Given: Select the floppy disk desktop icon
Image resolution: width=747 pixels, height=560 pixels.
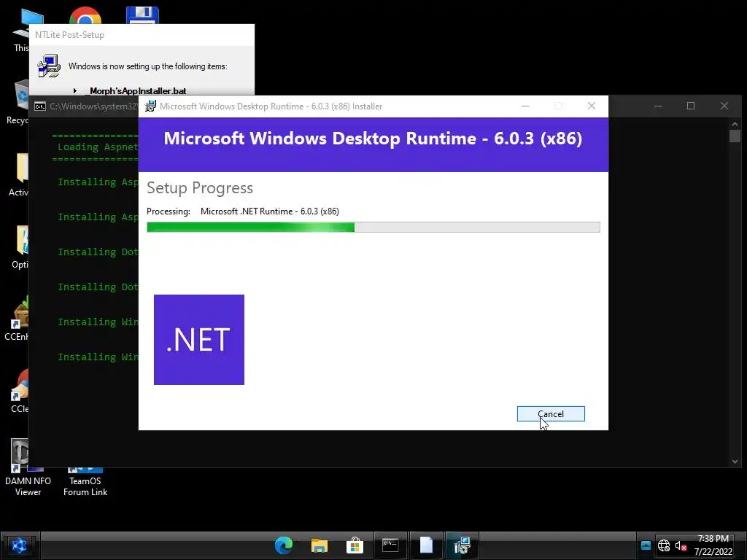Looking at the screenshot, I should (x=142, y=15).
